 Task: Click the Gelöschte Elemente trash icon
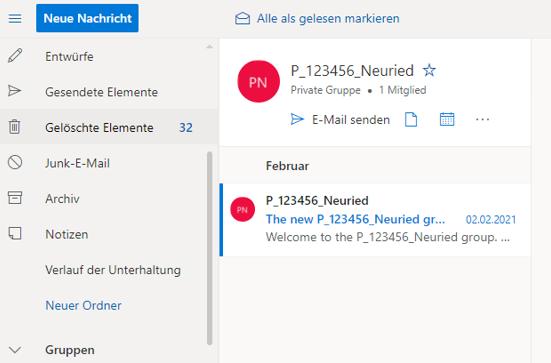click(x=15, y=127)
